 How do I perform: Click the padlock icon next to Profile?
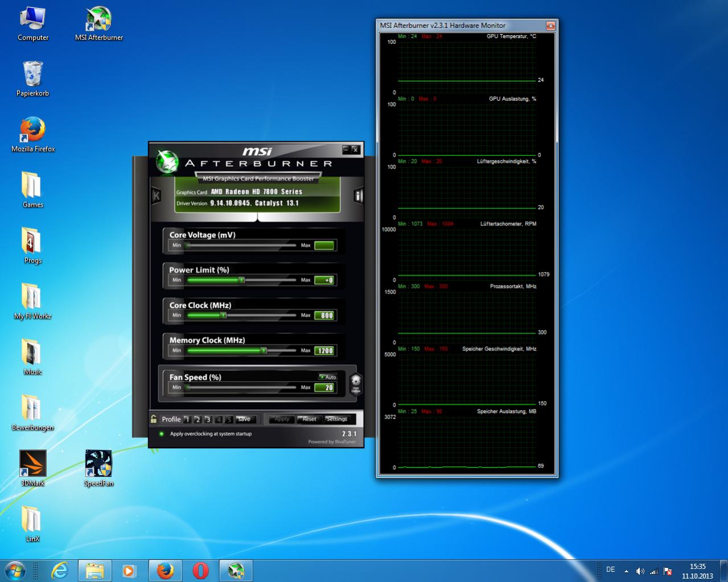(154, 419)
